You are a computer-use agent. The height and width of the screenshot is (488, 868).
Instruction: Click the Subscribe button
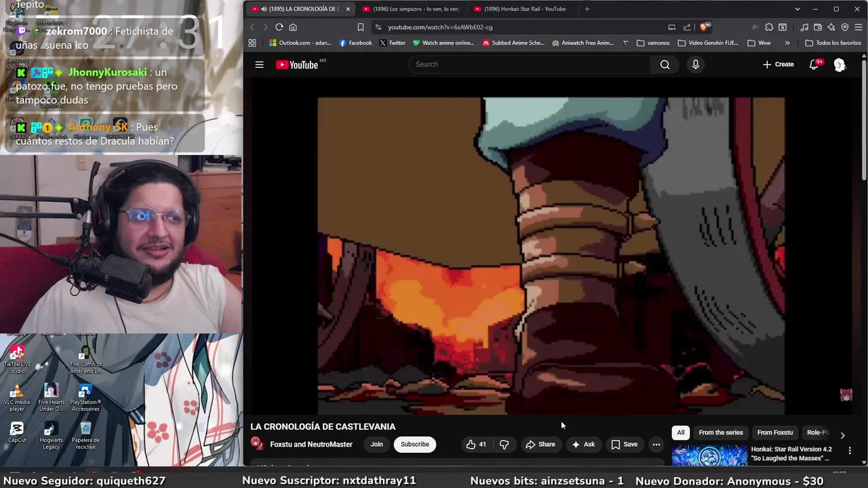click(x=414, y=445)
